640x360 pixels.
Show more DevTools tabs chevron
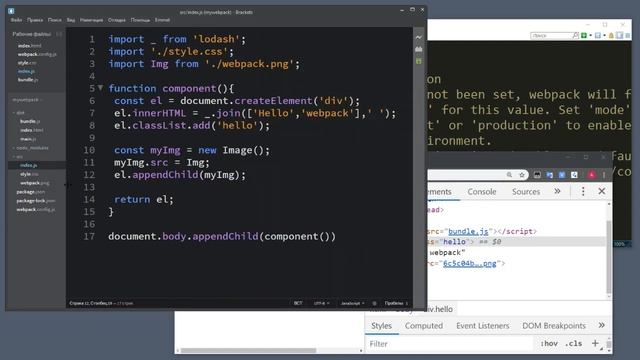557,191
